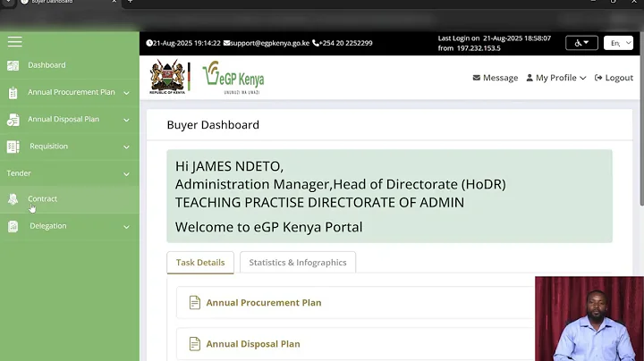Click the clock icon beside current date
This screenshot has width=644, height=361.
149,43
